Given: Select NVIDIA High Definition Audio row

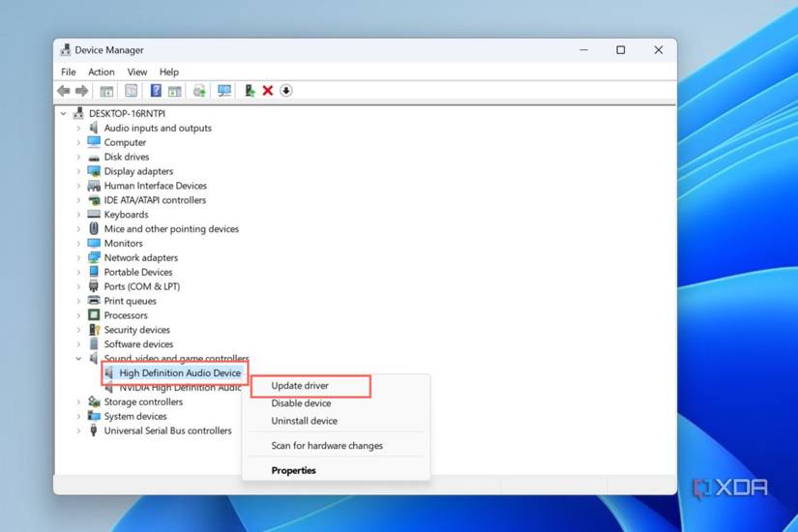Looking at the screenshot, I should click(173, 388).
